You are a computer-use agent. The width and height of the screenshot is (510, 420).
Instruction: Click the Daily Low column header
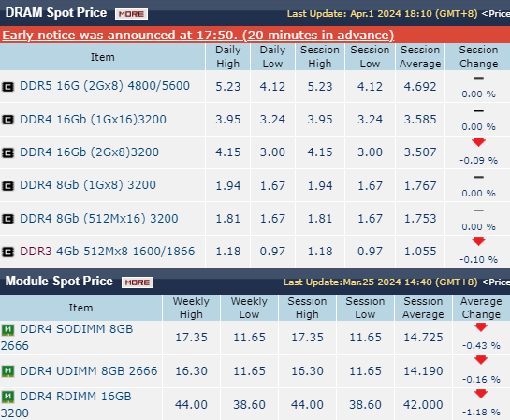coord(272,56)
